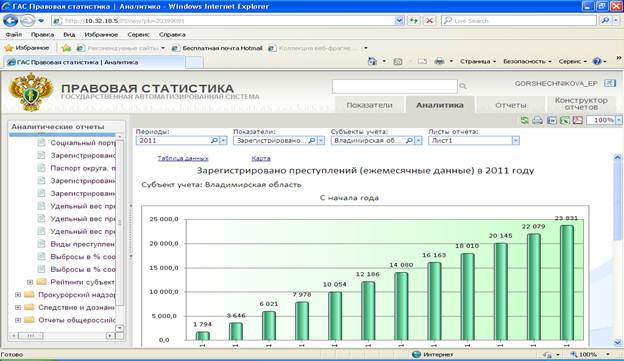Click the refresh icon beside address bar

413,21
